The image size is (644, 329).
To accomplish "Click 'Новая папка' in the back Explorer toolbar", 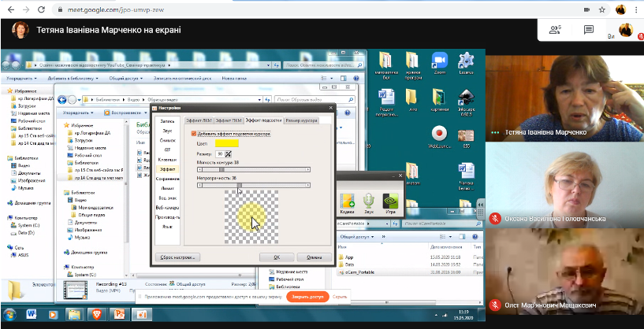I will point(234,78).
